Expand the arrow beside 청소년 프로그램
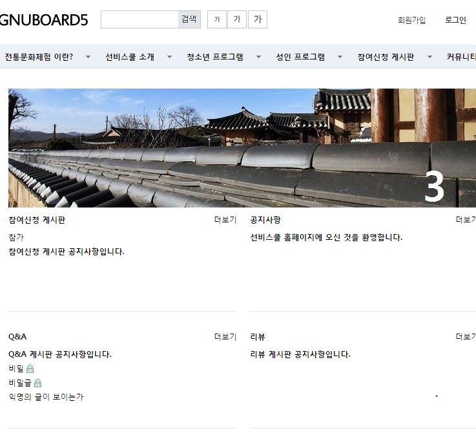The height and width of the screenshot is (448, 476). (258, 57)
